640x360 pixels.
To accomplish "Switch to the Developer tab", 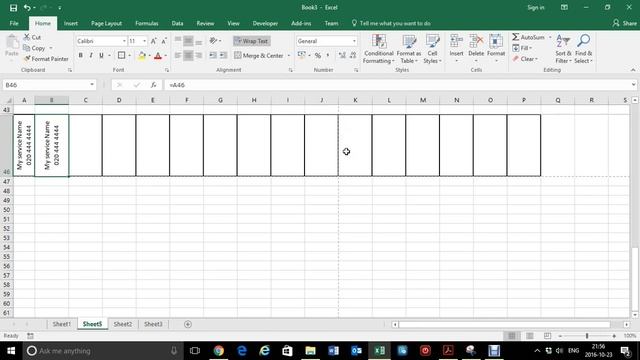I will pos(265,23).
